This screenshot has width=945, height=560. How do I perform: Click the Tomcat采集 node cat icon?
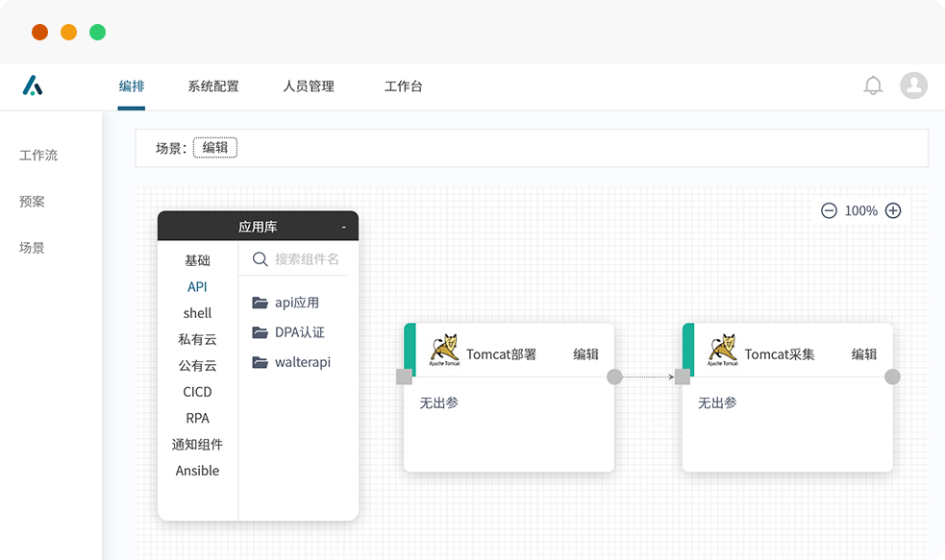[x=723, y=351]
